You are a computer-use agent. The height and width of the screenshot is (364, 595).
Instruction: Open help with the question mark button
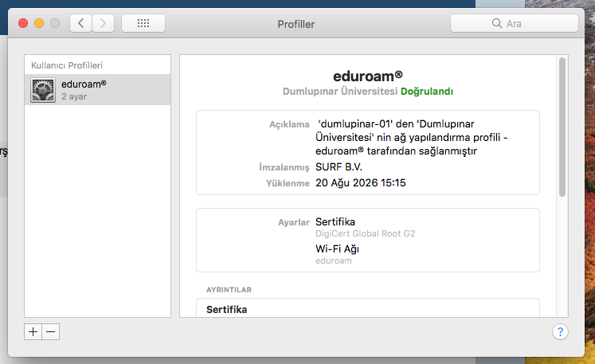click(x=560, y=331)
